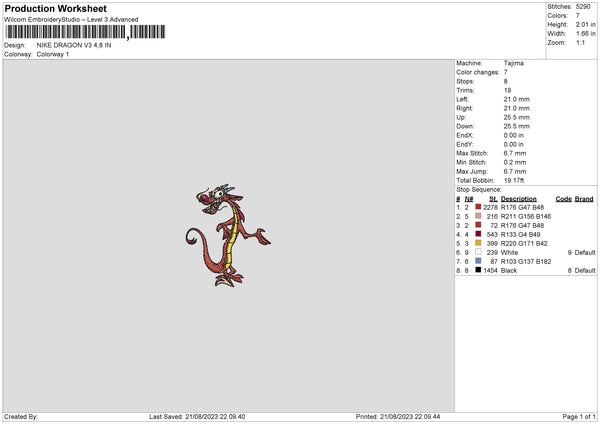Click the Wilcom EmbroideryStudio Level 3 Advanced text
Viewport: 600px width, 424px height.
point(71,20)
